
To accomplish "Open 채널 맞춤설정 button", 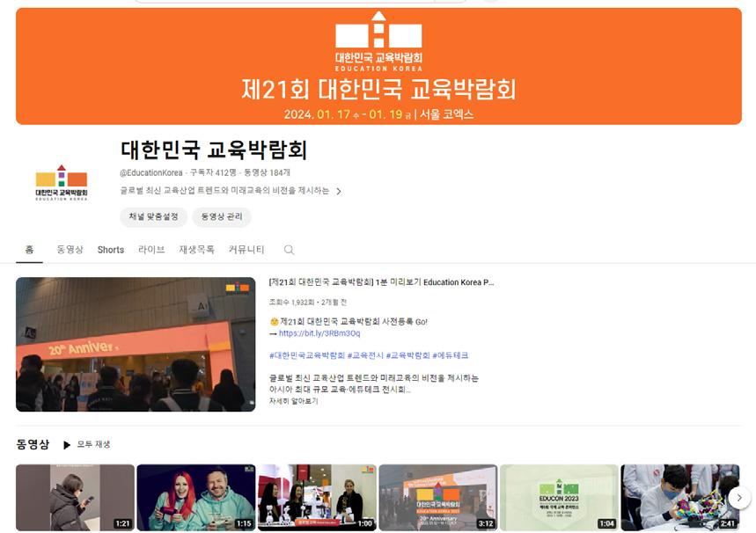I will [153, 217].
